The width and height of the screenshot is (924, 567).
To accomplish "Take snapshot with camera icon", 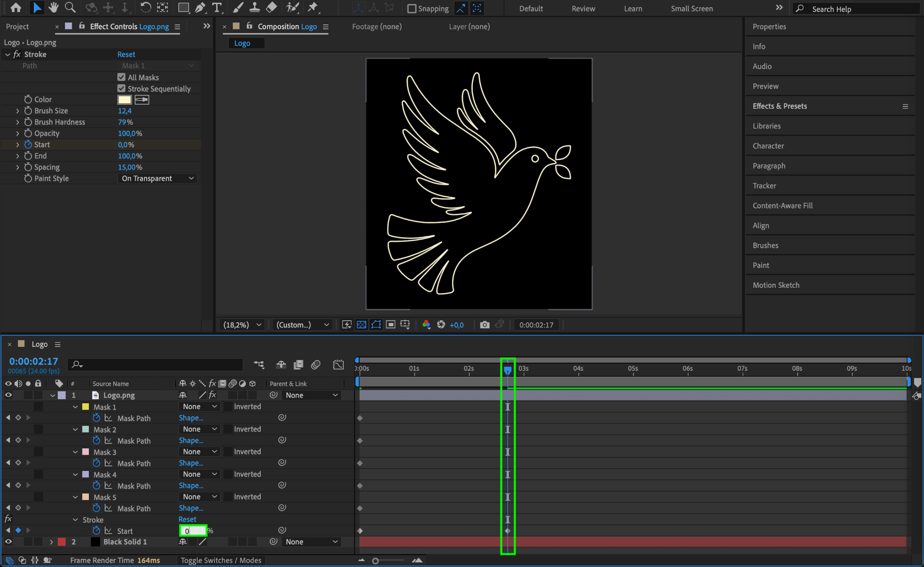I will coord(485,325).
